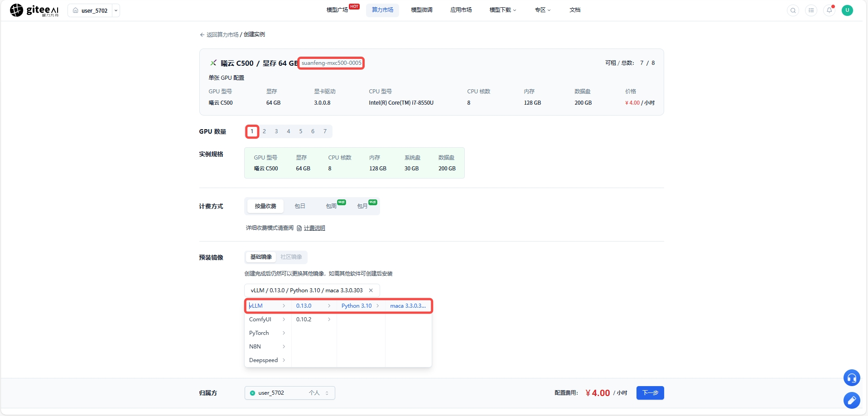Open the 计费说明 link

click(x=314, y=228)
